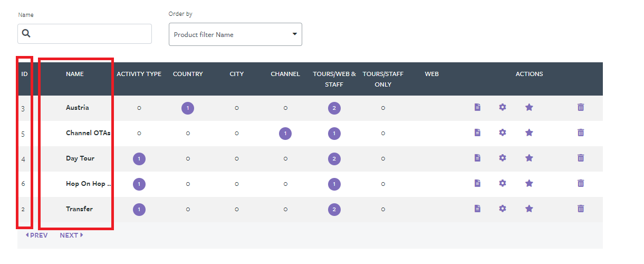644x264 pixels.
Task: Click Day Tour activity type count badge
Action: coord(139,159)
